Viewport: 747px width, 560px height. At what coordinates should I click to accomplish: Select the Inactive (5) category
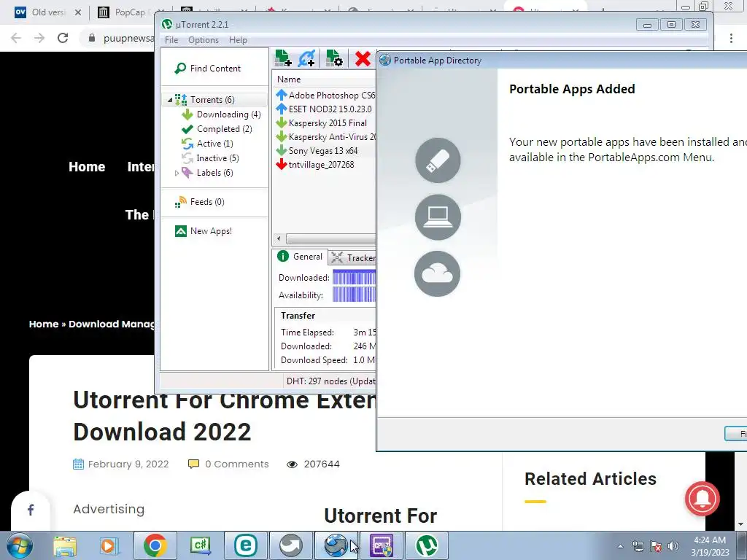pyautogui.click(x=211, y=158)
